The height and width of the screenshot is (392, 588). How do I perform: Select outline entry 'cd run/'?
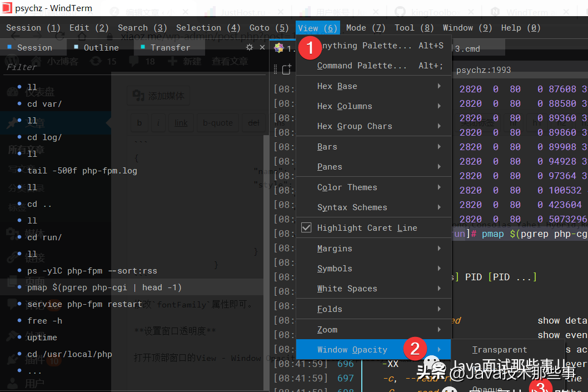44,237
